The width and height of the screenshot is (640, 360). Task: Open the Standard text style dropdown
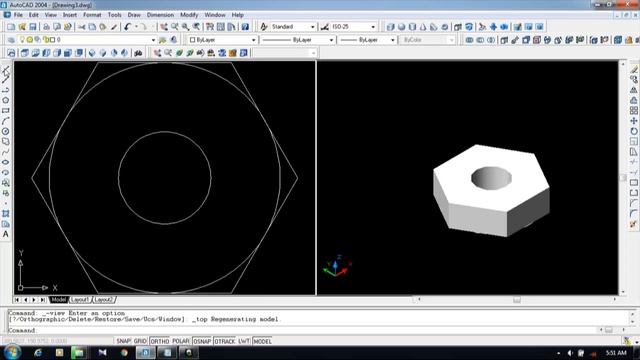pos(312,27)
